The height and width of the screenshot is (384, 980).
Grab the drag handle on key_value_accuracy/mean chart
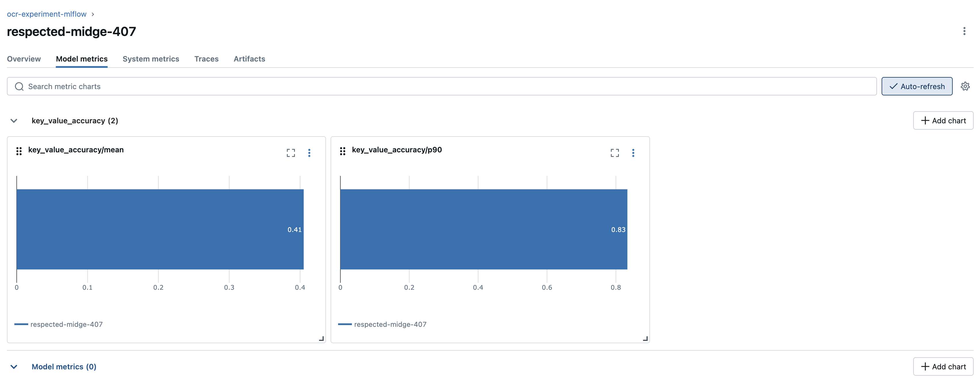coord(19,151)
